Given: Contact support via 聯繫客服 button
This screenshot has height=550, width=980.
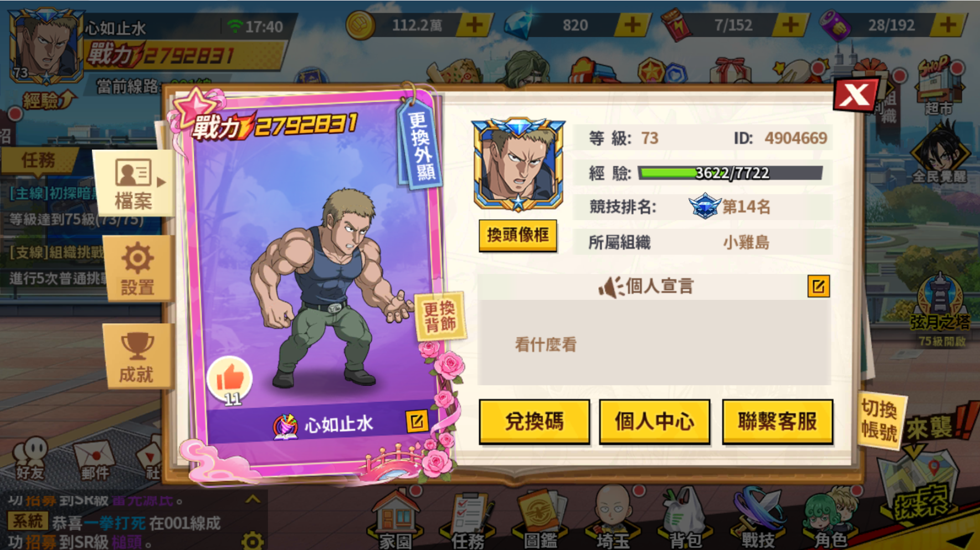Looking at the screenshot, I should pyautogui.click(x=777, y=422).
